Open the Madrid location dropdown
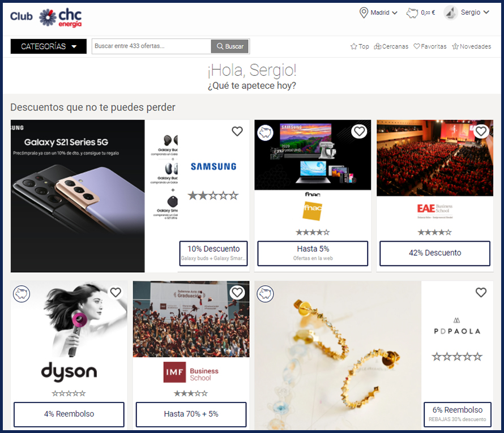The height and width of the screenshot is (433, 504). tap(384, 12)
